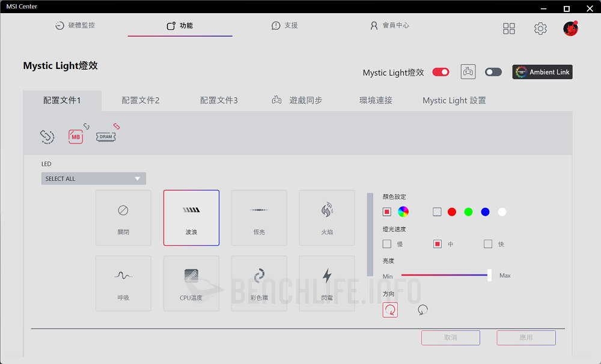Click the game sync controller icon
The height and width of the screenshot is (364, 601).
tap(468, 71)
